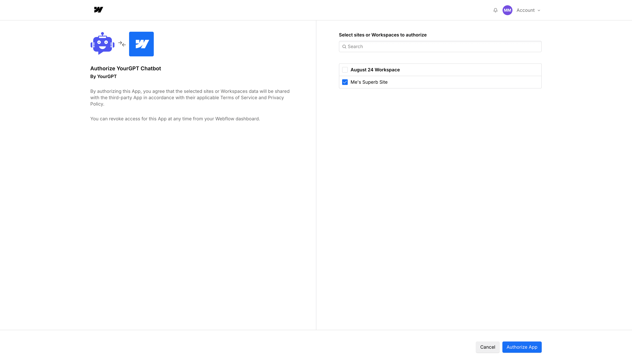Click the connection arrows between app icons
The width and height of the screenshot is (632, 364).
(x=122, y=44)
